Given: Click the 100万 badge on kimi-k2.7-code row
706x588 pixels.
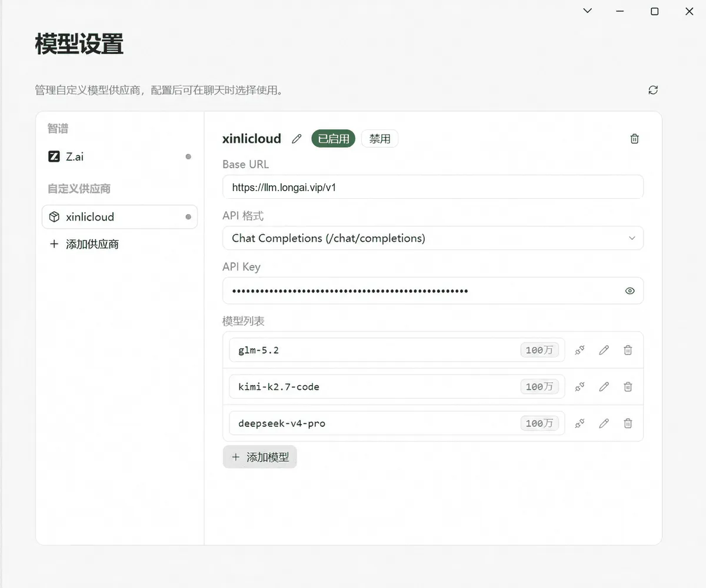Looking at the screenshot, I should [x=540, y=387].
